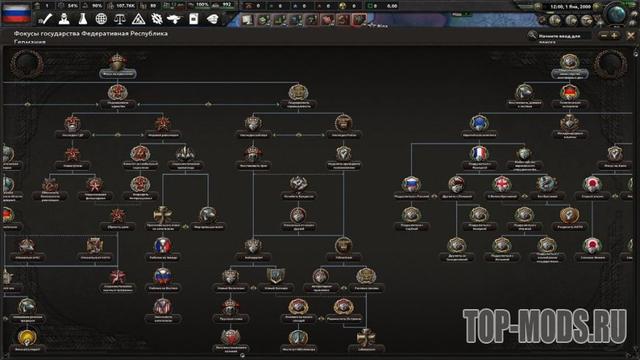Open Recruit and Deploy tank icon

click(175, 19)
